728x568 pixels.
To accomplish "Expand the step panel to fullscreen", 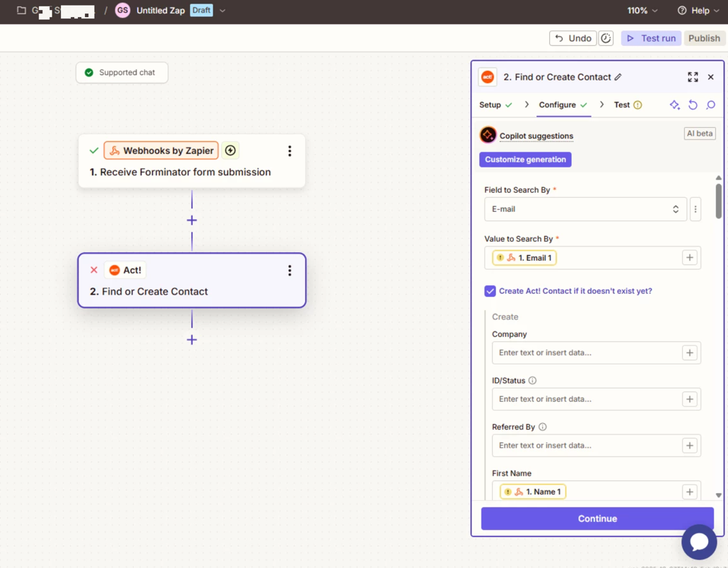I will (x=693, y=77).
